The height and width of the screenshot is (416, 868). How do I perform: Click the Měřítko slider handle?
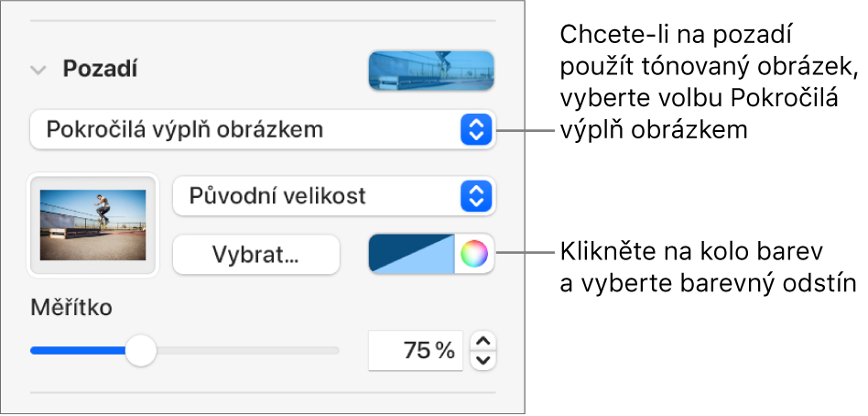click(140, 350)
